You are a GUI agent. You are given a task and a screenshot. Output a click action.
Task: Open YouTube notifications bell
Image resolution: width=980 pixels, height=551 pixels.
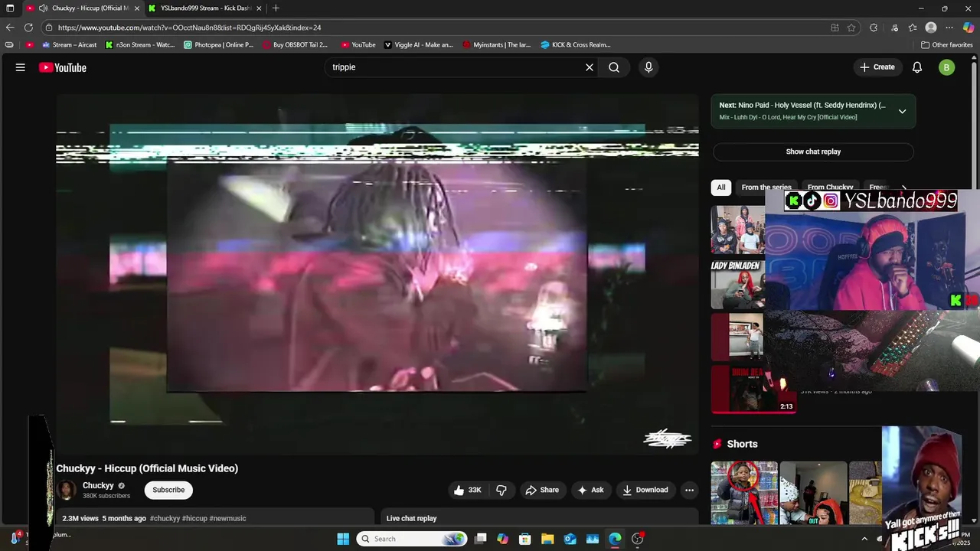[x=917, y=67]
